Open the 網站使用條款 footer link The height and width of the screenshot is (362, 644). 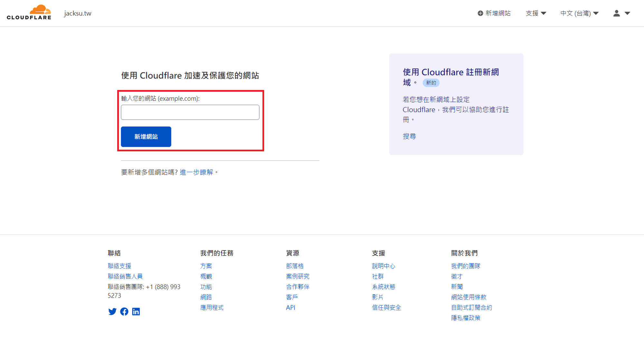pyautogui.click(x=469, y=297)
